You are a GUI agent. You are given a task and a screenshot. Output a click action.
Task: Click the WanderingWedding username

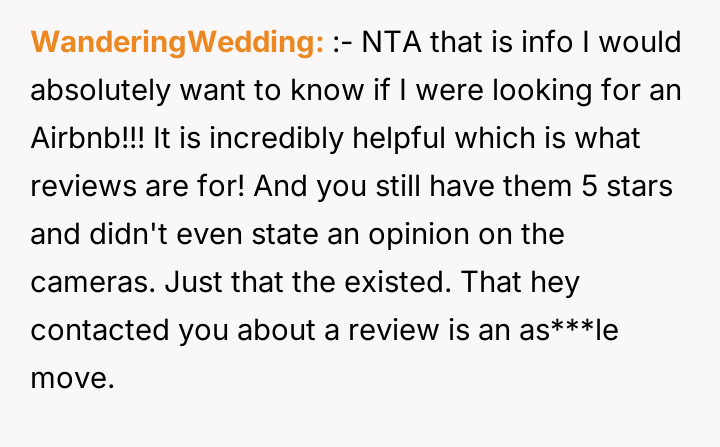tap(178, 43)
